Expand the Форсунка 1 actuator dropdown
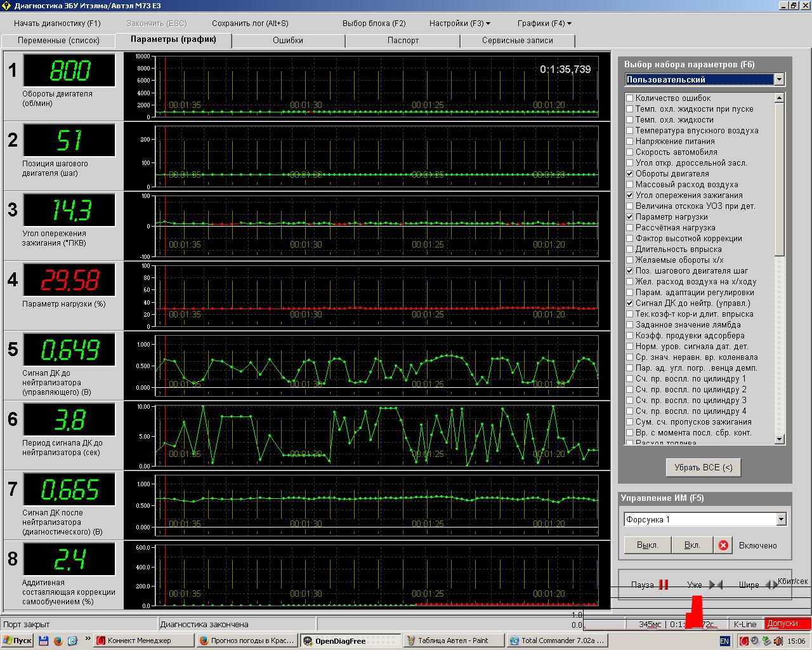This screenshot has height=650, width=812. 781,519
